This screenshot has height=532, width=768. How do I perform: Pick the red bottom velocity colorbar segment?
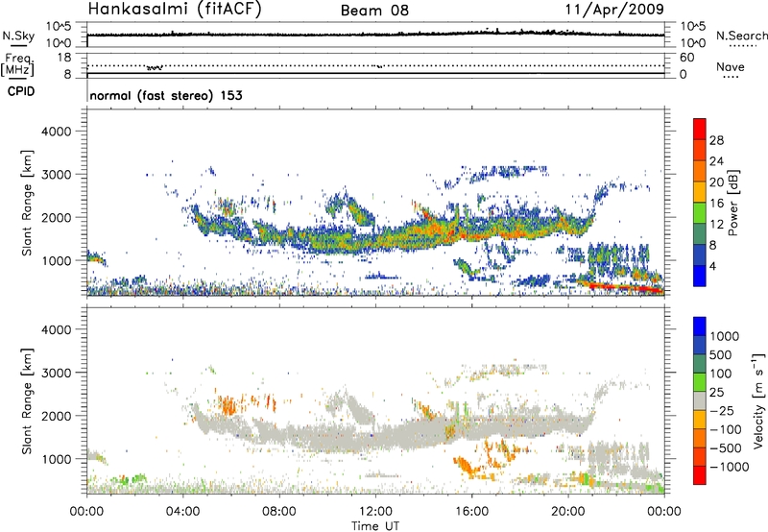[x=700, y=475]
